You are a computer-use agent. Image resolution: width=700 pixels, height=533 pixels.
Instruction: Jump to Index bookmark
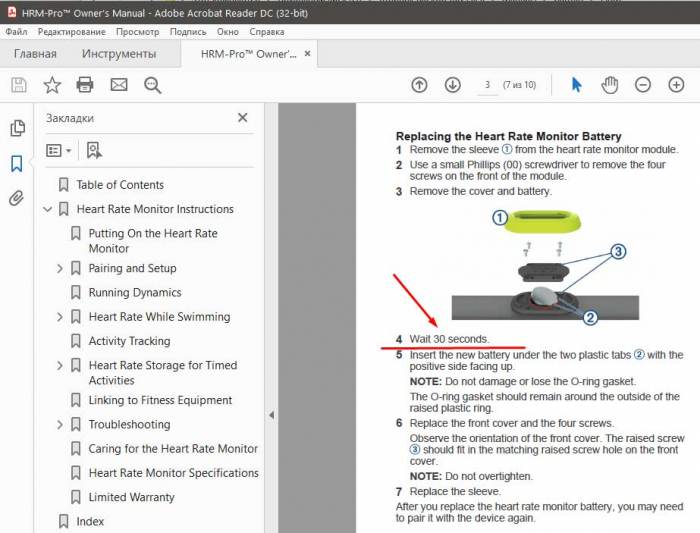coord(90,521)
